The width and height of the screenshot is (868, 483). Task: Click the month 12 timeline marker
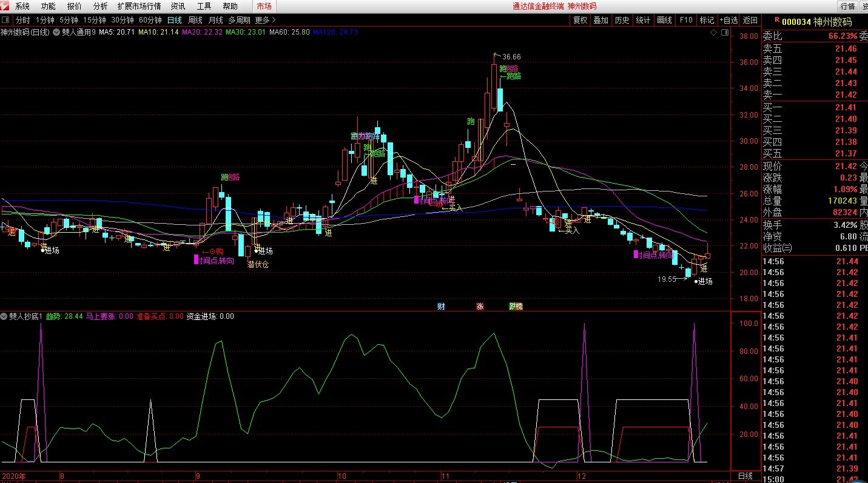click(x=581, y=476)
